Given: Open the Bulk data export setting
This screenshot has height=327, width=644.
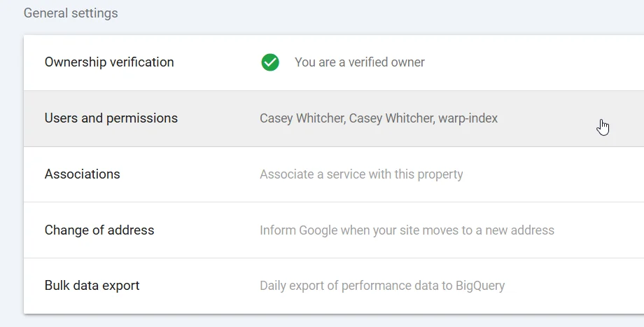Looking at the screenshot, I should [92, 286].
